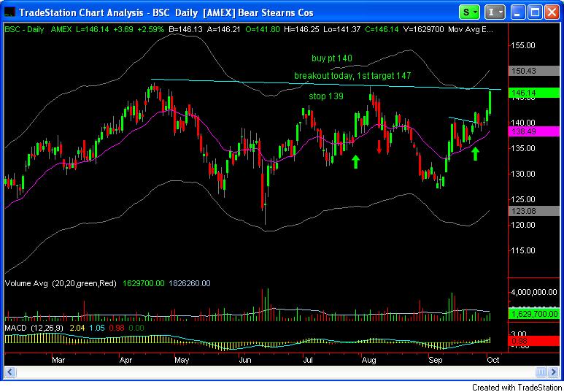Click 'breakout today, 1st target 147' annotation
The width and height of the screenshot is (564, 392).
pyautogui.click(x=352, y=76)
